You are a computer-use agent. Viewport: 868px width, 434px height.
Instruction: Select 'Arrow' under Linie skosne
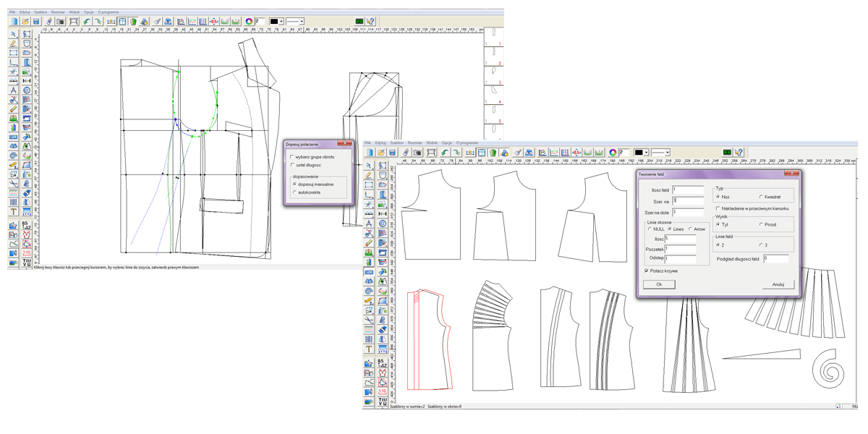(x=690, y=229)
